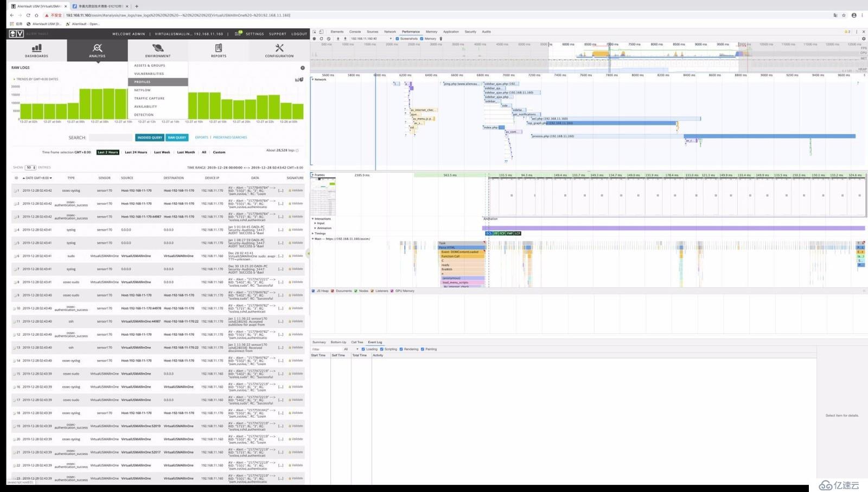Image resolution: width=868 pixels, height=492 pixels.
Task: Activate the DevTools inspect element picker
Action: pos(314,31)
